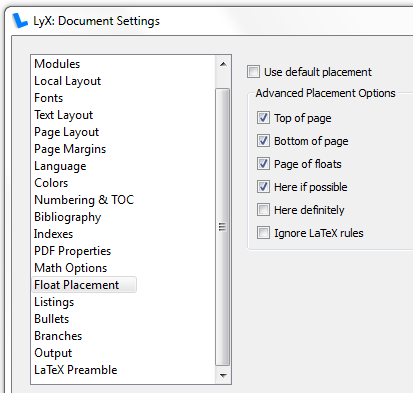The image size is (413, 393).
Task: Open PDF Properties settings
Action: click(x=73, y=251)
